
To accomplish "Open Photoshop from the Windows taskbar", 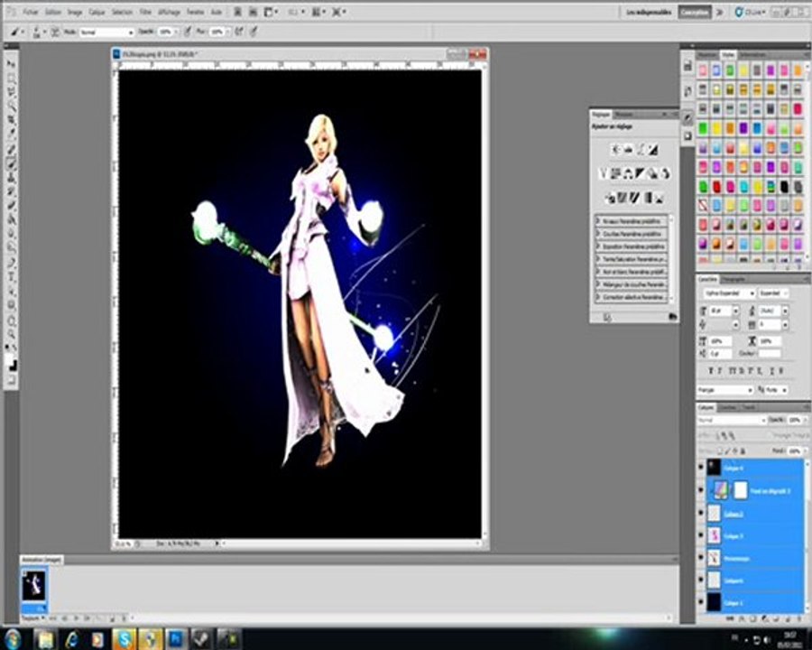I will (176, 638).
